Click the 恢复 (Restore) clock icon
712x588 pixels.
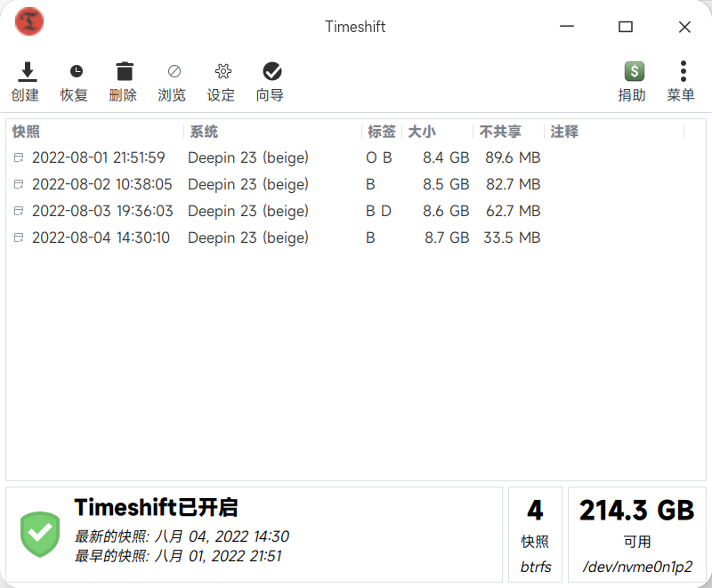click(77, 72)
